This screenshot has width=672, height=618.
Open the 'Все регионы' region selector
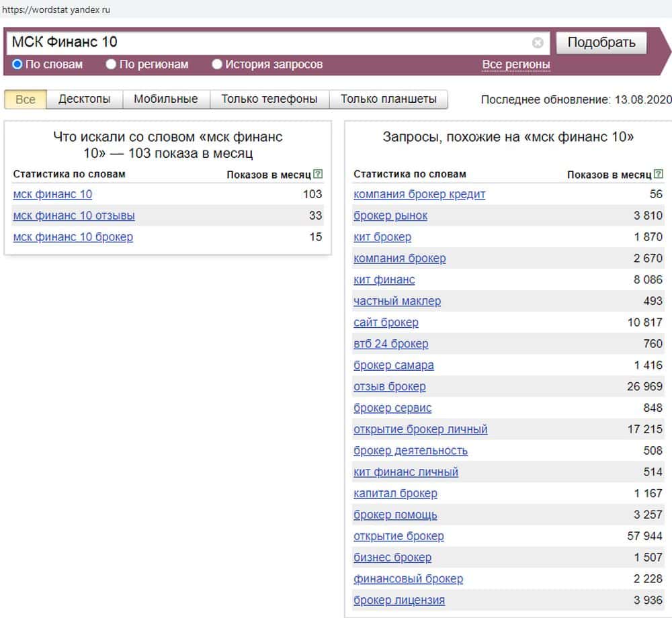pyautogui.click(x=515, y=64)
